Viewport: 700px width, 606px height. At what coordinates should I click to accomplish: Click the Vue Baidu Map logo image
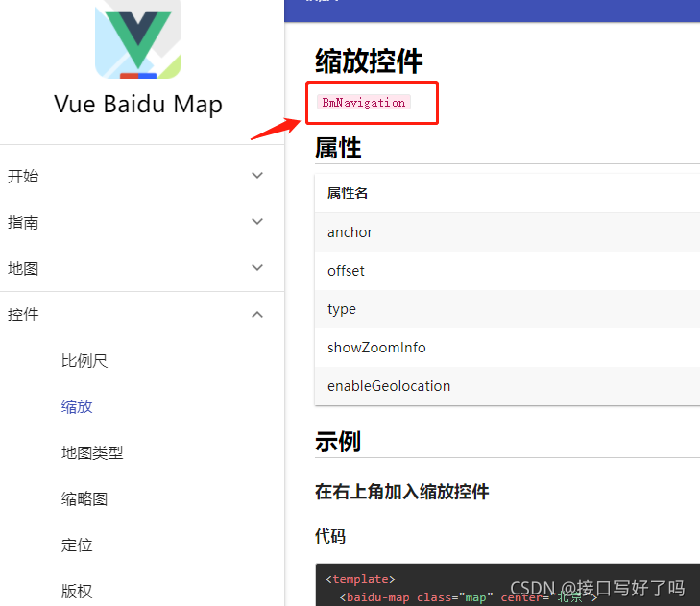138,39
